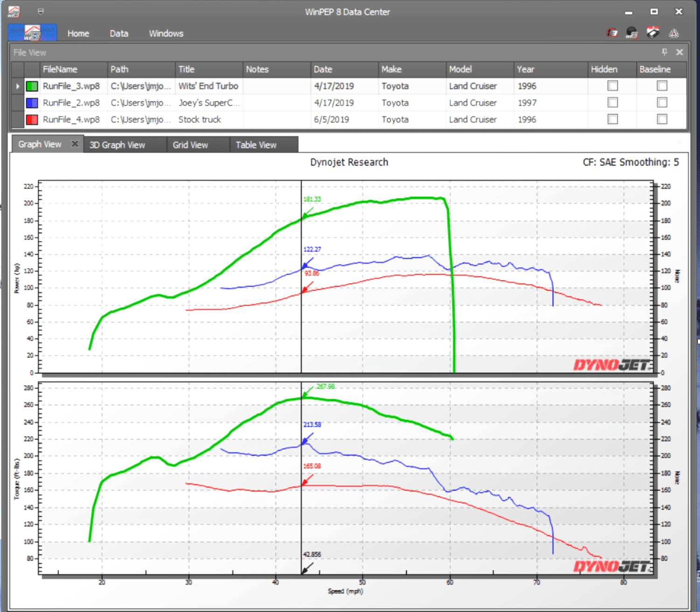
Task: Expand the RunFile_3.wp8 row arrow
Action: (18, 86)
